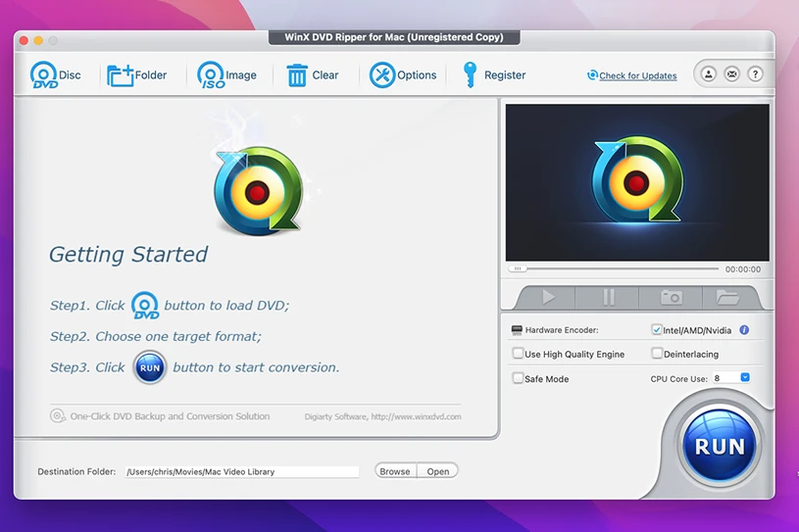Click the Digiarty Software website text
The image size is (799, 532).
[382, 416]
